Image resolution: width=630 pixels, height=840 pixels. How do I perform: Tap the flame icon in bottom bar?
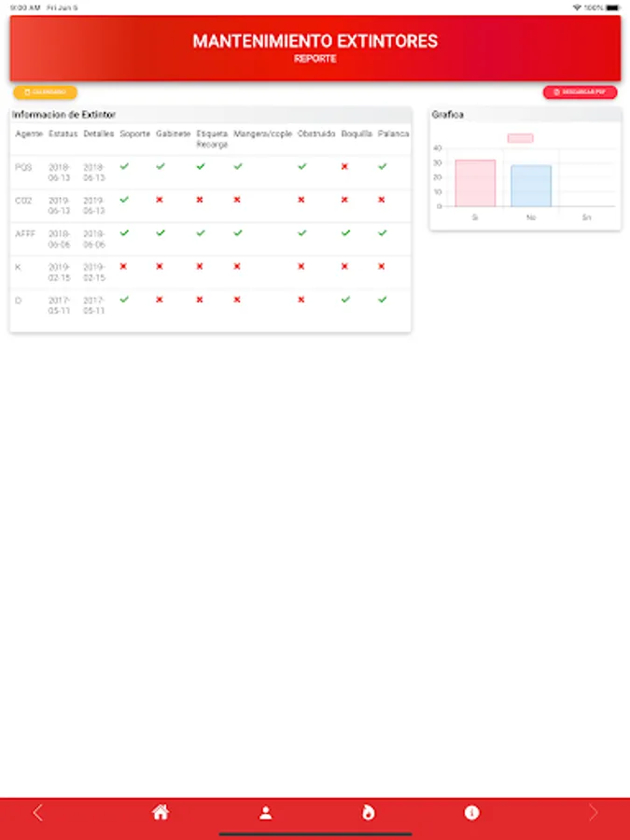pyautogui.click(x=369, y=813)
